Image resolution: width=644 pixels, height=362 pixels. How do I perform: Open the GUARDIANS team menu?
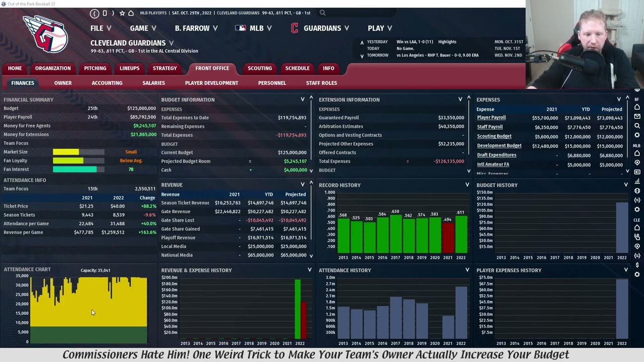320,28
